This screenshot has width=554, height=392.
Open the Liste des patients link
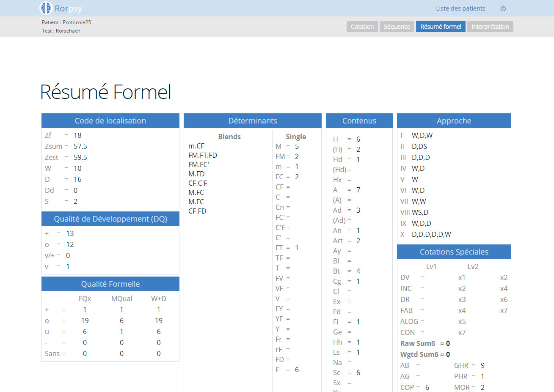click(460, 8)
